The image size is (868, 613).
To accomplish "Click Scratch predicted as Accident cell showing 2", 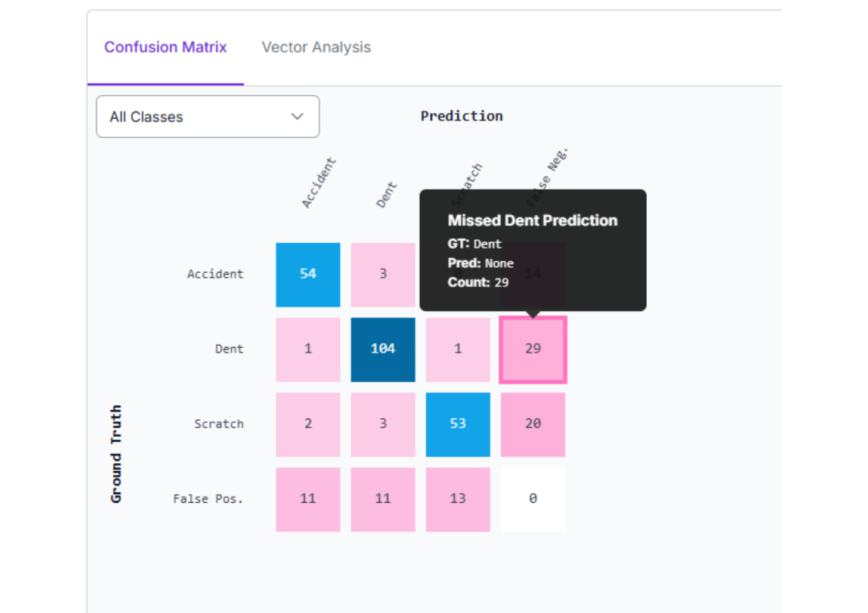I will (x=308, y=424).
